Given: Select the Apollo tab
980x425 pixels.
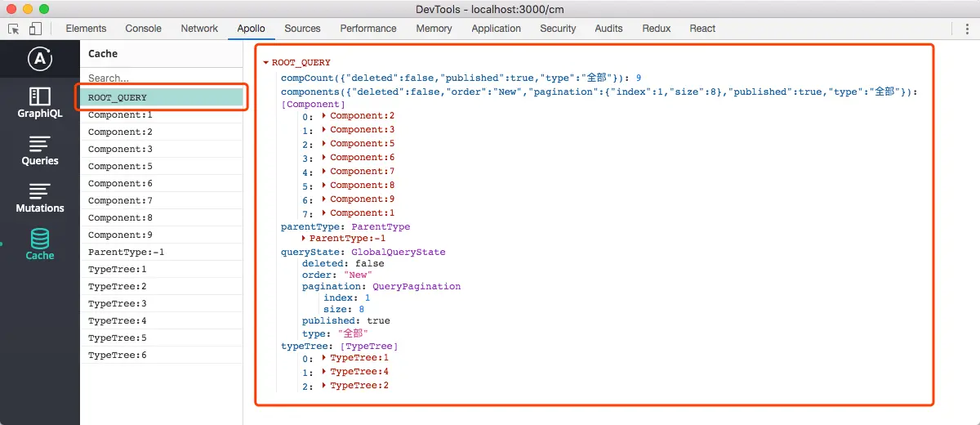Looking at the screenshot, I should click(251, 29).
